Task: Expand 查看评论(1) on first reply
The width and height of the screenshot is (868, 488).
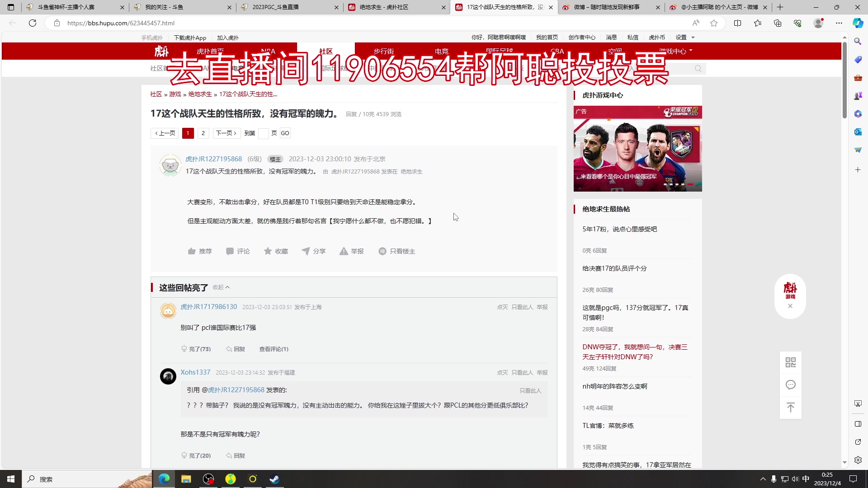Action: point(274,349)
